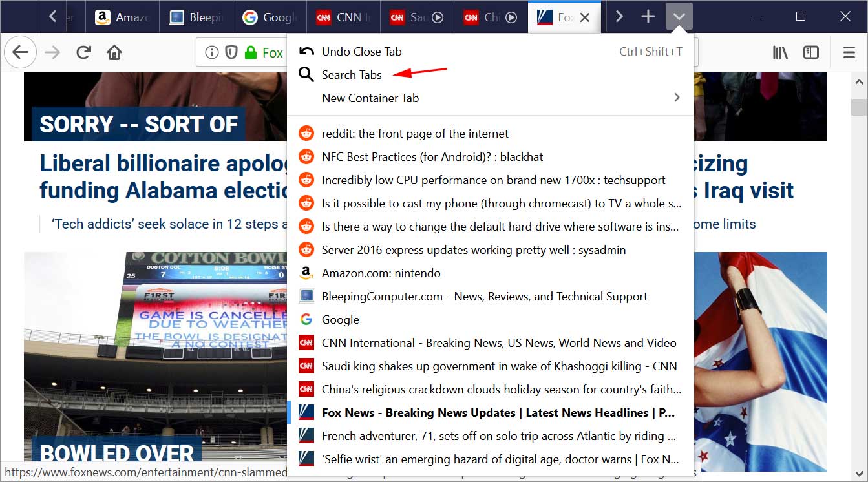Switch to 'Incredibly low CPU performance' tab
This screenshot has height=482, width=868.
tap(491, 180)
